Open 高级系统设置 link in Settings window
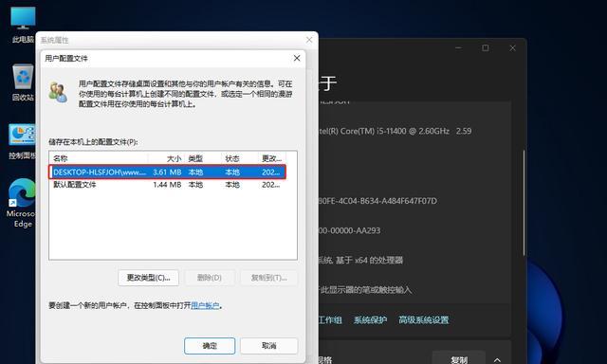607x364 pixels. (424, 319)
